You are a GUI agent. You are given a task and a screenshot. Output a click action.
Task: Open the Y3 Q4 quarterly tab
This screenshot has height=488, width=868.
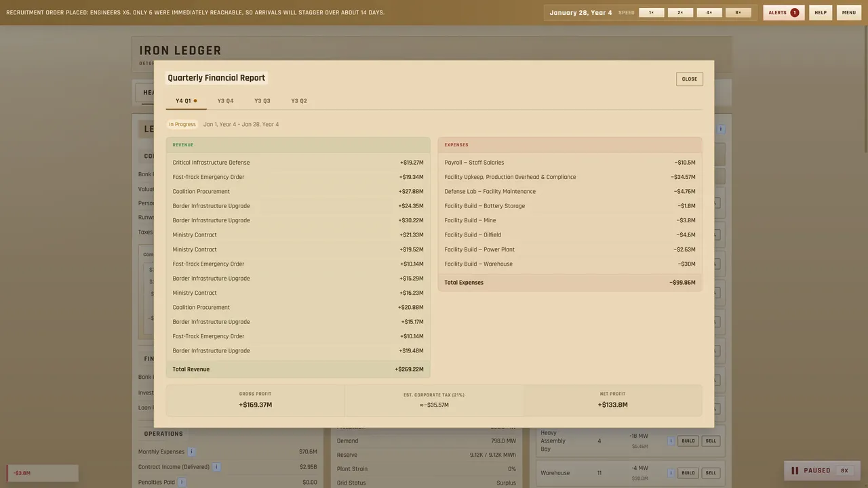pyautogui.click(x=225, y=101)
